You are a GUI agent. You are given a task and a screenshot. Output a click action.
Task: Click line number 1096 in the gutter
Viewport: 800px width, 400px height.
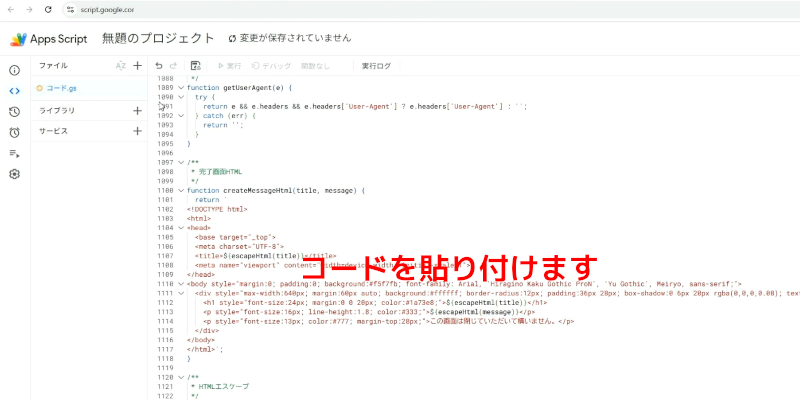(x=165, y=153)
